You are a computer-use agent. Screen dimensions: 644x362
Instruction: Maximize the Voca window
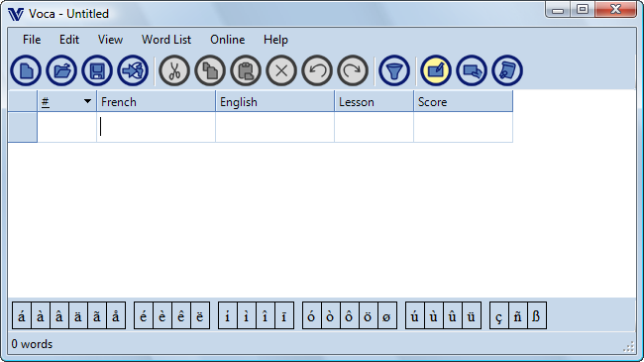pyautogui.click(x=583, y=9)
